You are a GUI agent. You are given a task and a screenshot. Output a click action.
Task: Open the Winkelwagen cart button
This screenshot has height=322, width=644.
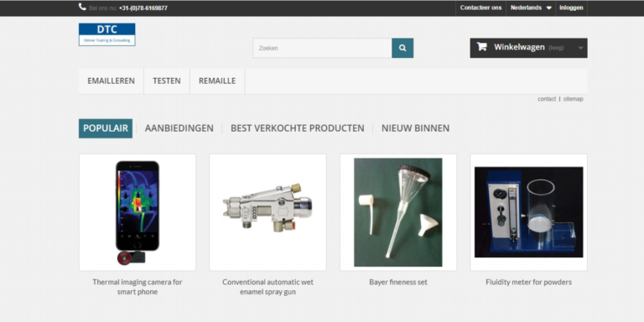click(528, 48)
